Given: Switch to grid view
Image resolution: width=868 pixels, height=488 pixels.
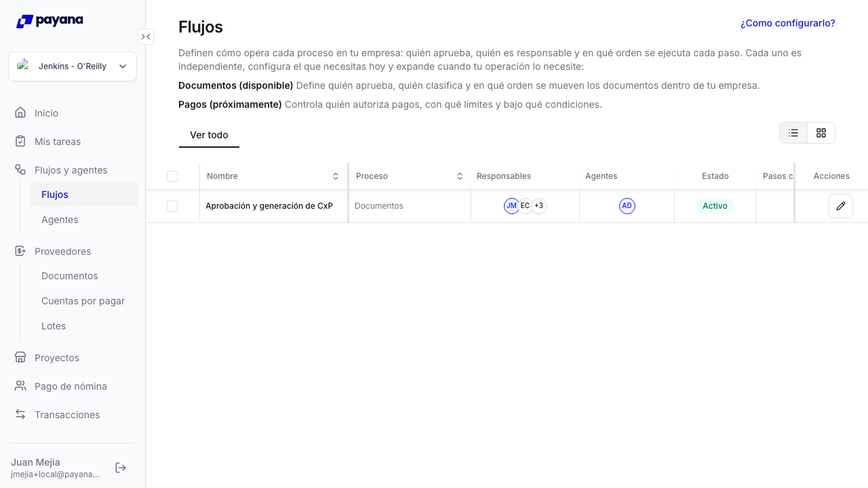Looking at the screenshot, I should pyautogui.click(x=821, y=133).
